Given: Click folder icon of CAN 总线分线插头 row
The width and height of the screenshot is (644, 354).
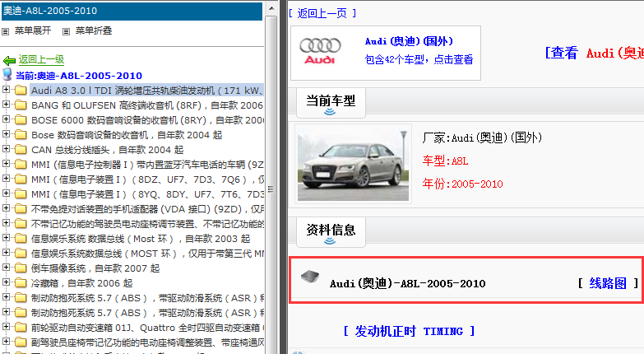Looking at the screenshot, I should 21,150.
